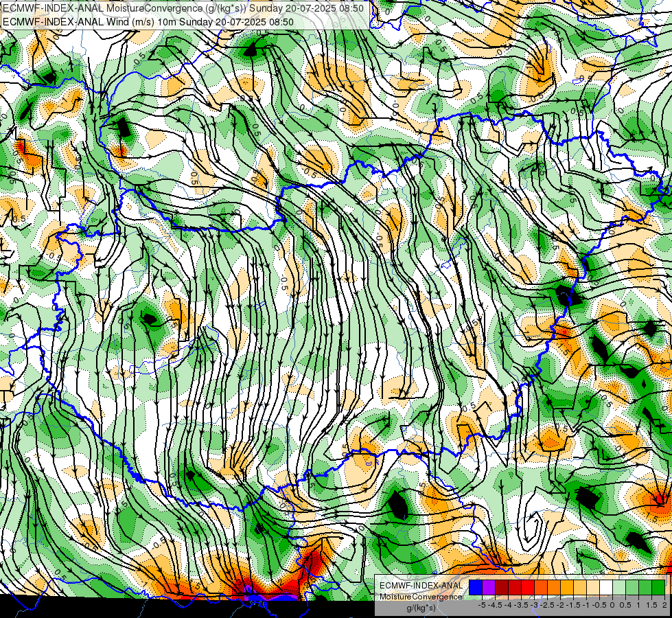
Task: Select the dark maroon legend swatch
Action: tap(502, 588)
